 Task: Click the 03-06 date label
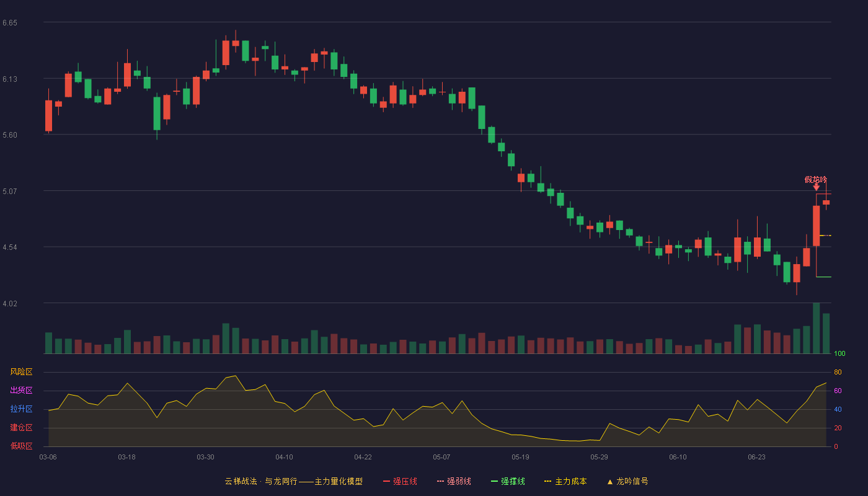click(48, 457)
